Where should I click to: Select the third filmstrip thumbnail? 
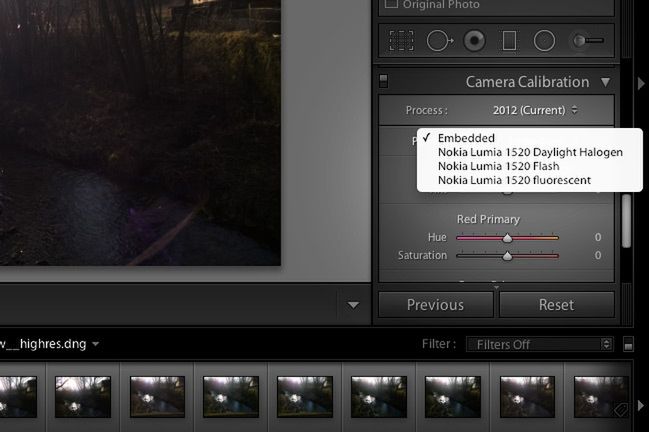click(x=157, y=396)
